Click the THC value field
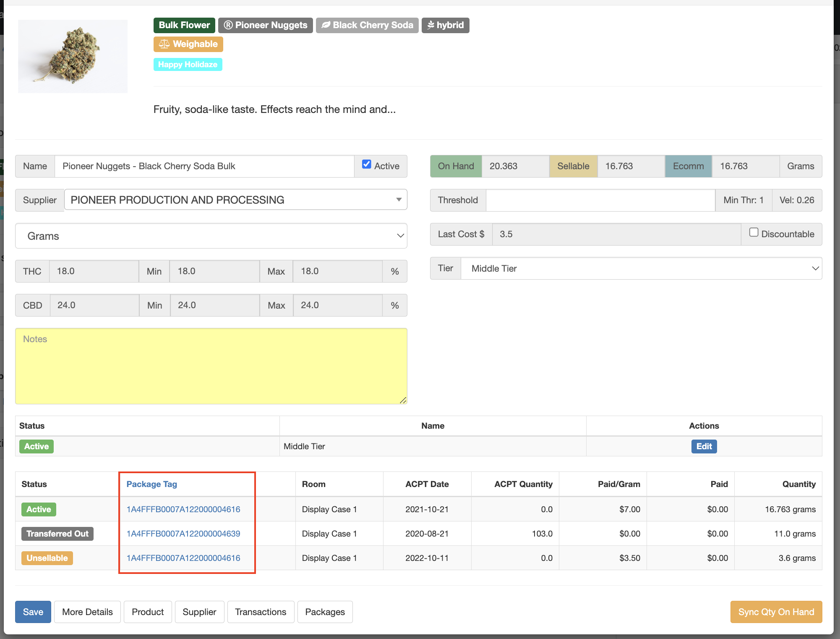840x639 pixels. coord(94,271)
